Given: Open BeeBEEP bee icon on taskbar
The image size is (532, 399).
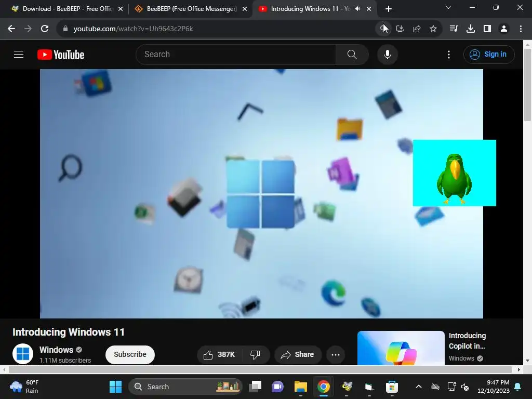Looking at the screenshot, I should (347, 387).
